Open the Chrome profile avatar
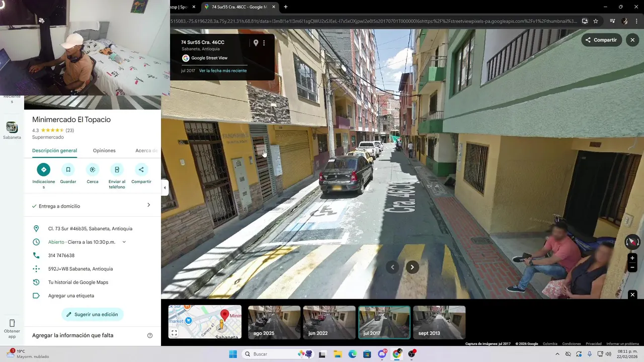 [x=625, y=21]
